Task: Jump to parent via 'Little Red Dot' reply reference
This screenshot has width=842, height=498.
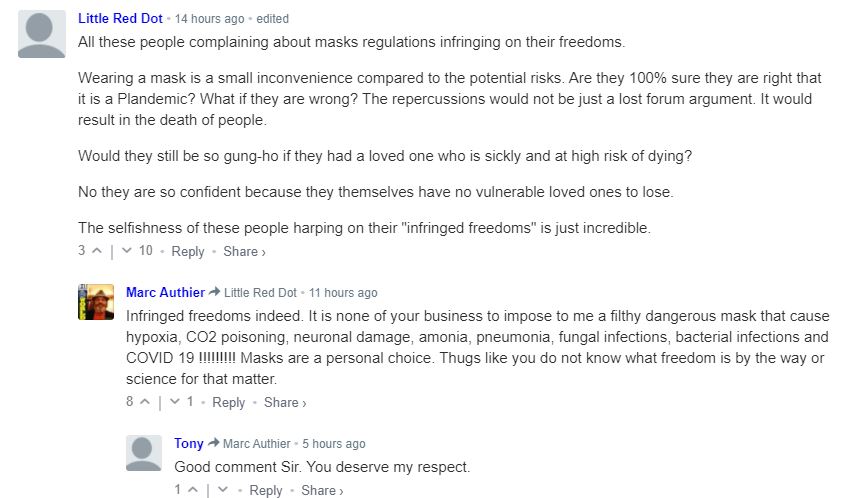Action: (260, 293)
